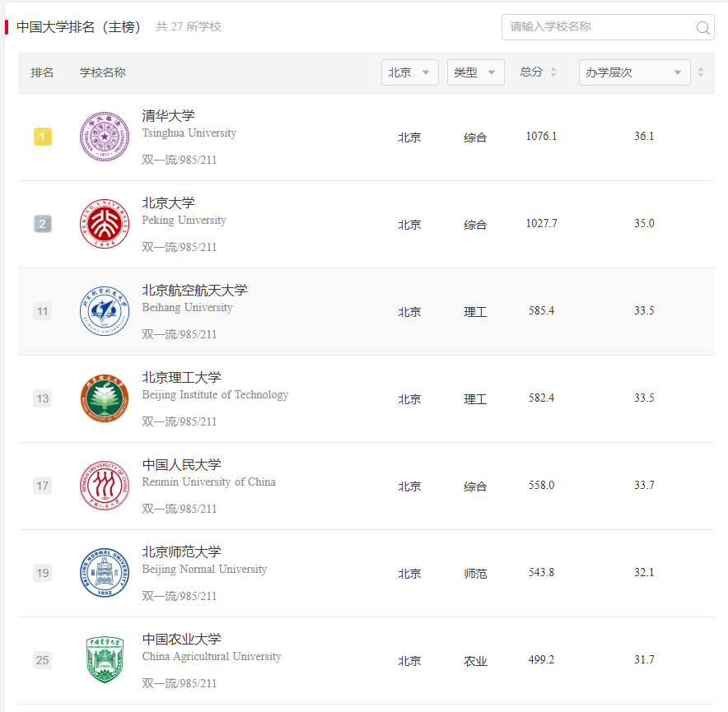The image size is (728, 712).
Task: Click Beijing Institute of Technology logo
Action: click(x=105, y=398)
